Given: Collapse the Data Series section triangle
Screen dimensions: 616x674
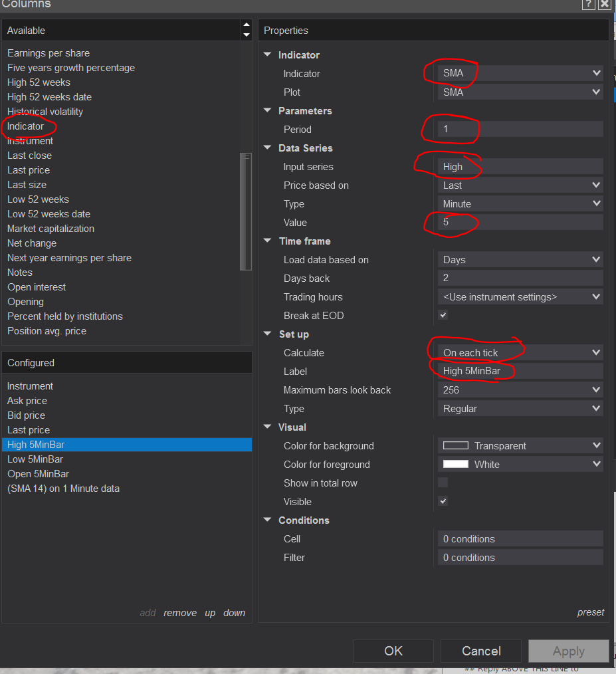Looking at the screenshot, I should tap(268, 148).
